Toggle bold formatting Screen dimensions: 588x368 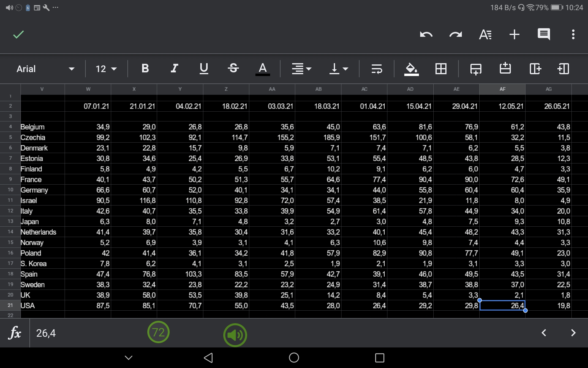pyautogui.click(x=145, y=68)
